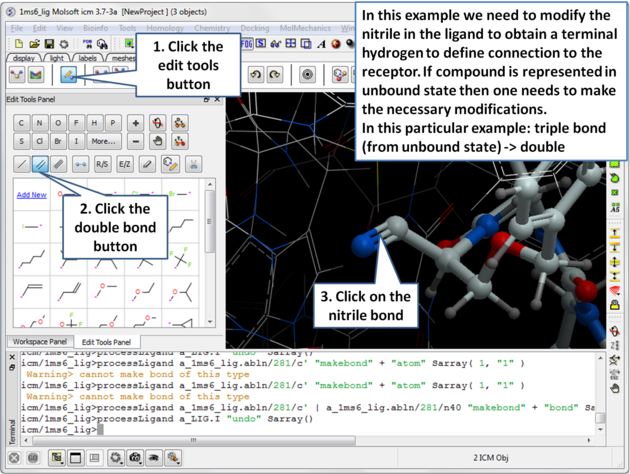Viewport: 630px width, 474px height.
Task: Click the redo arrow in toolbar
Action: tap(275, 75)
